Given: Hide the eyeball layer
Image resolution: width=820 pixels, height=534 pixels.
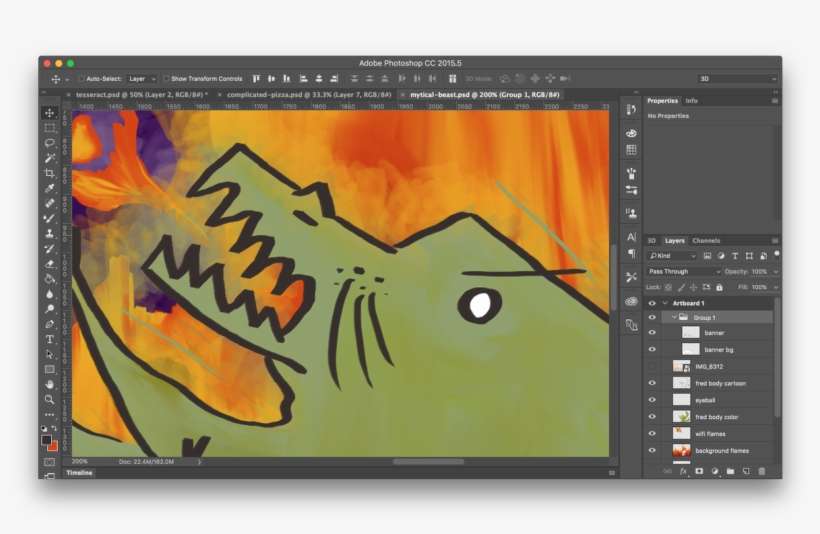Looking at the screenshot, I should 652,400.
